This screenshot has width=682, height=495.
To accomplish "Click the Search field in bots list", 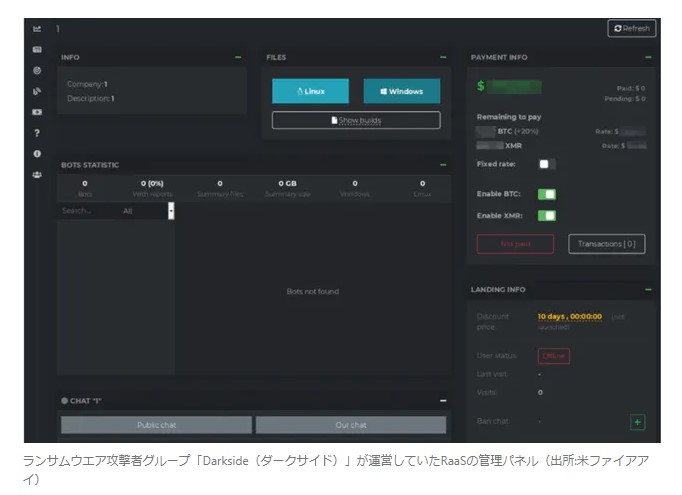I will 85,211.
